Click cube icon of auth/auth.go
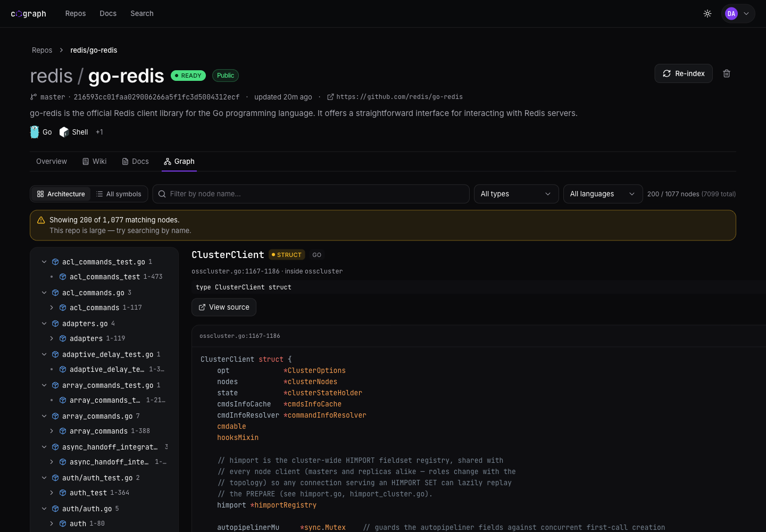Screen dimensions: 766x532 click(55, 509)
